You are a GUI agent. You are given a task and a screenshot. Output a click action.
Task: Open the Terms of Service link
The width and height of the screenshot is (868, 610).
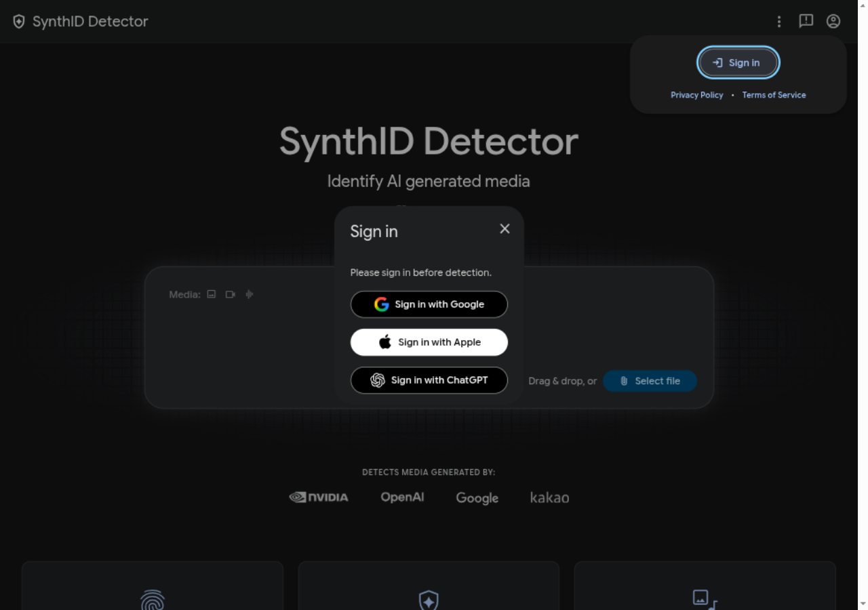[x=774, y=95]
